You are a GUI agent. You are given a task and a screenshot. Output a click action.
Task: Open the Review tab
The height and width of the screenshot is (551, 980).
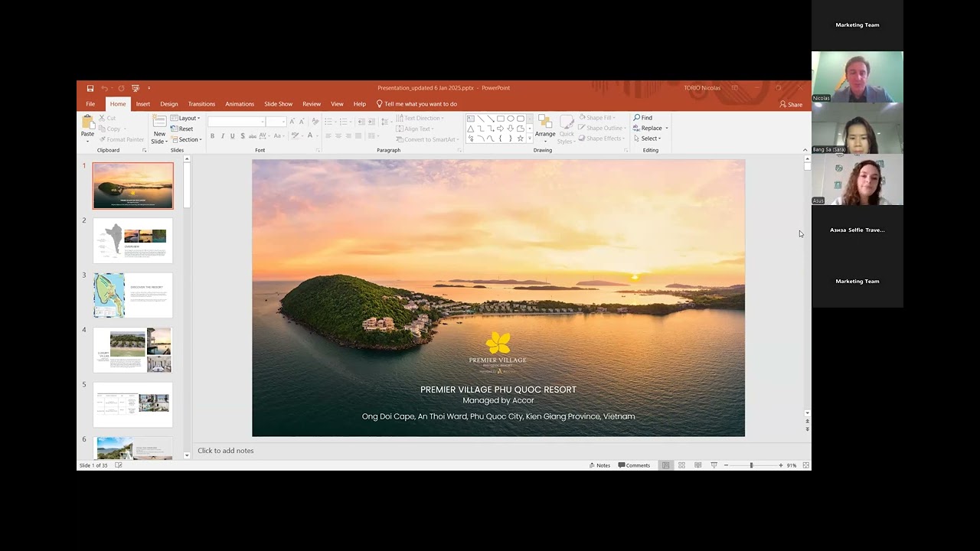312,104
